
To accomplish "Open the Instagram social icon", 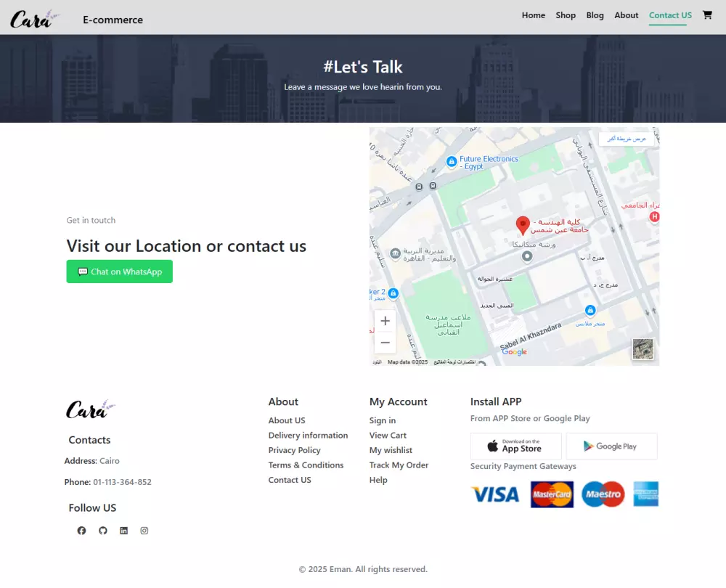I will pos(144,530).
